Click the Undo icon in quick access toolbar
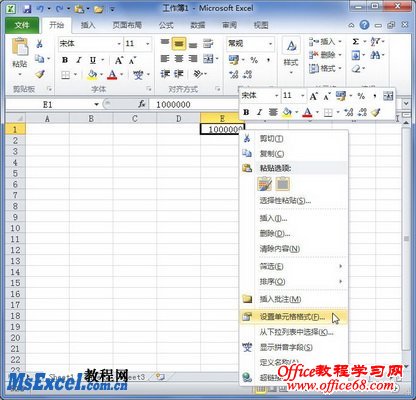This screenshot has height=400, width=416. (x=40, y=8)
